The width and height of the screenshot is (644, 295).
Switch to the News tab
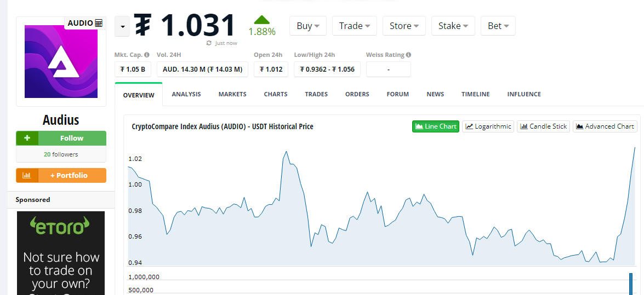(435, 94)
